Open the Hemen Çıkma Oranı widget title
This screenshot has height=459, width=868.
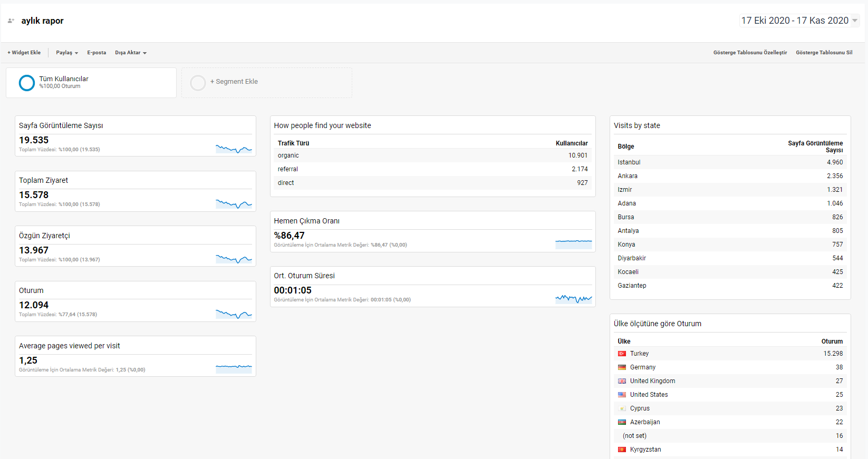[x=307, y=221]
